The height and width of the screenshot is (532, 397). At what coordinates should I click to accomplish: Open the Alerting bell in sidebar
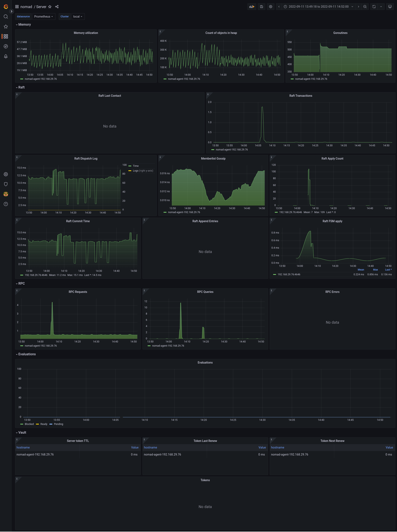coord(6,56)
